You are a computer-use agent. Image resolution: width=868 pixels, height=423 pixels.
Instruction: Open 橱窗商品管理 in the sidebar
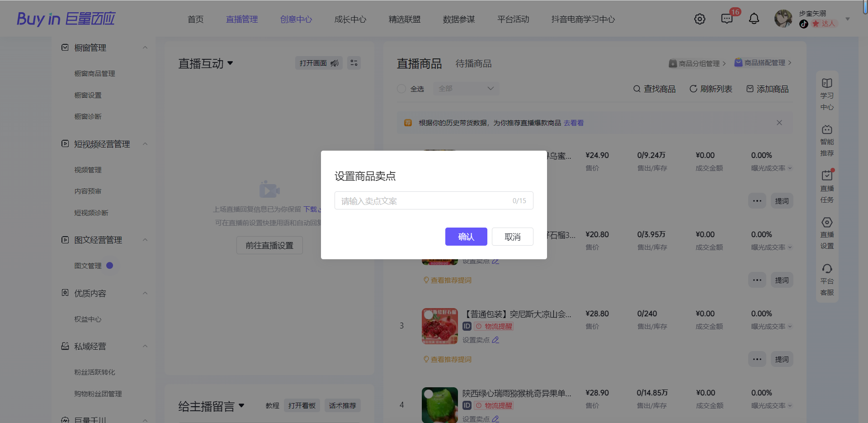coord(94,73)
